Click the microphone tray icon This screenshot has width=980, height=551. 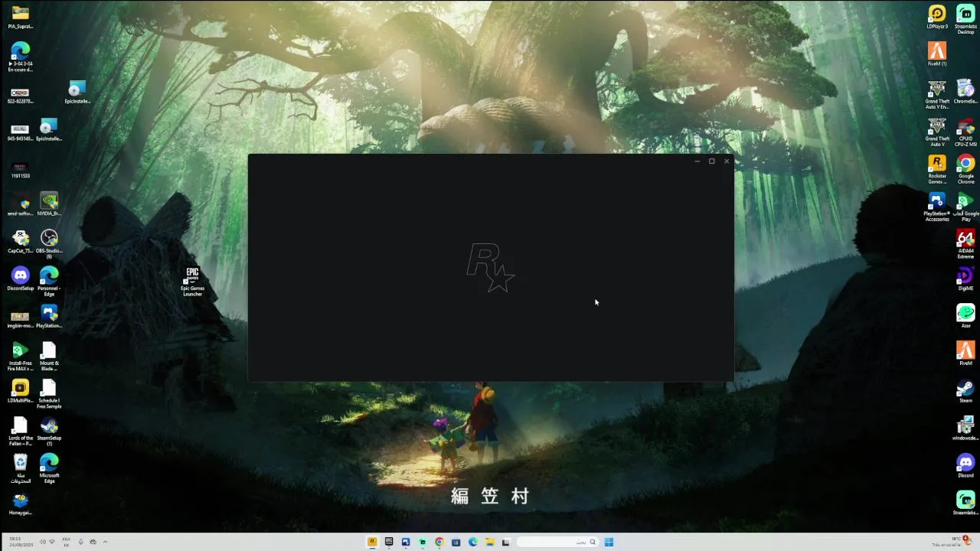[80, 542]
